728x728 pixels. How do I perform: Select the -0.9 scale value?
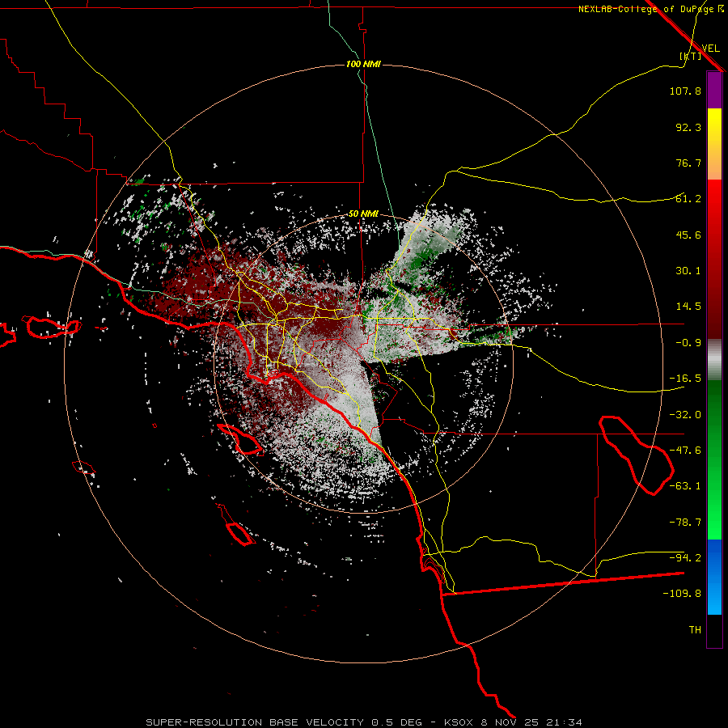pos(688,343)
